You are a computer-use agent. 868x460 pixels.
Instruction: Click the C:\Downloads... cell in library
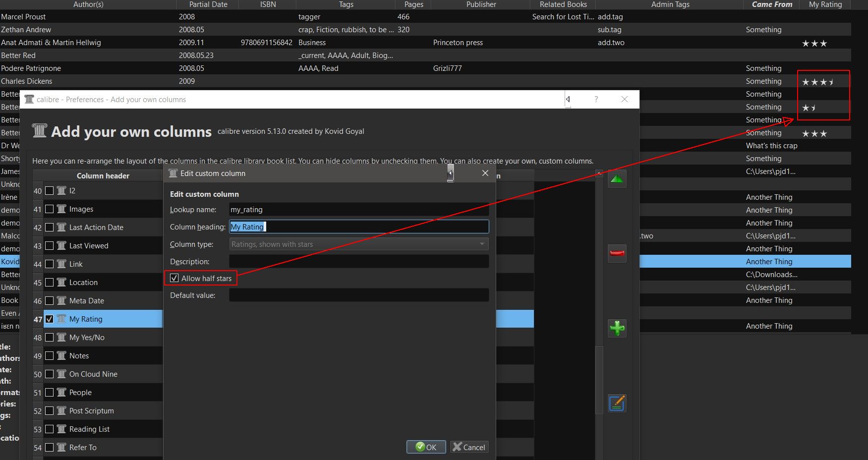coord(772,274)
